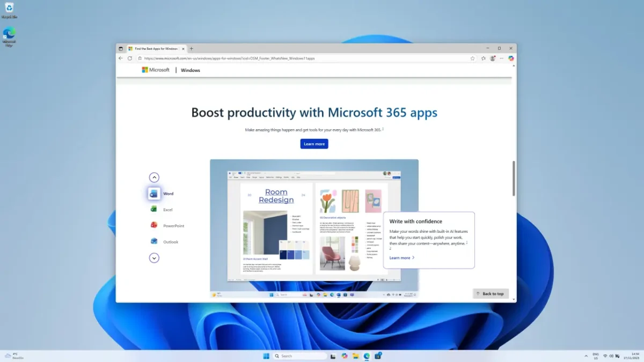Viewport: 644px width, 362px height.
Task: Click the browser address bar URL field
Action: click(x=301, y=58)
